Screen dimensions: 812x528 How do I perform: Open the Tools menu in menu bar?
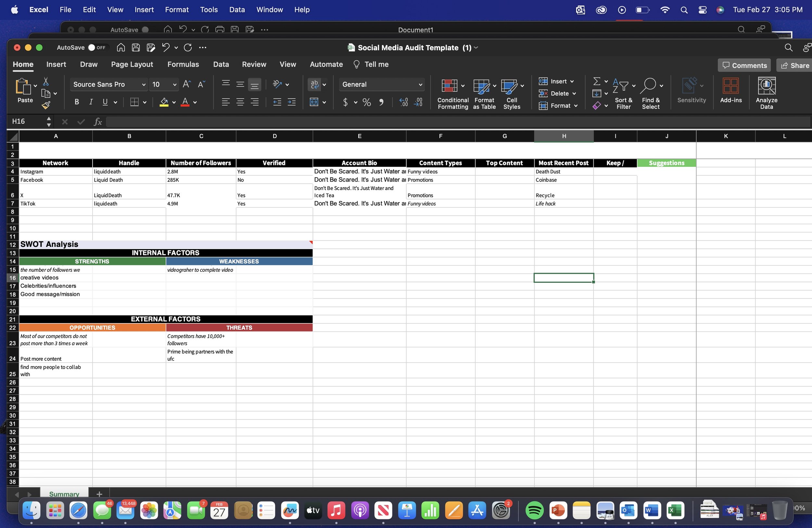[x=209, y=9]
